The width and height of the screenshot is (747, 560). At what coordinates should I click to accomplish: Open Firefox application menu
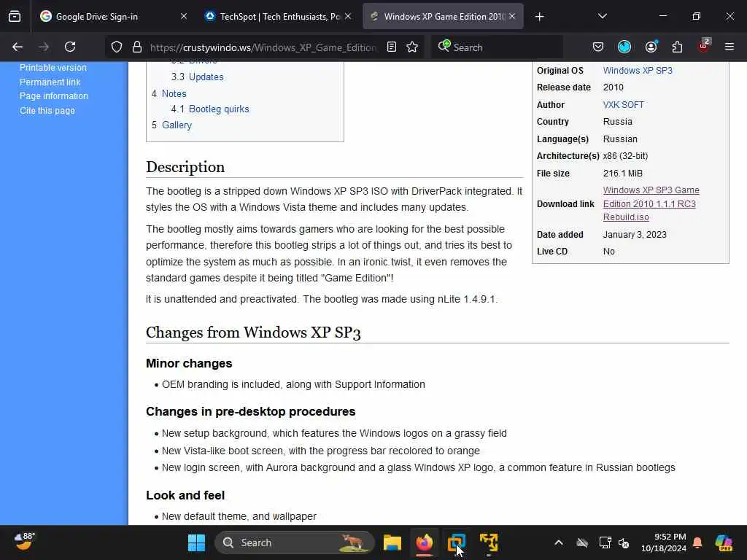tap(729, 47)
